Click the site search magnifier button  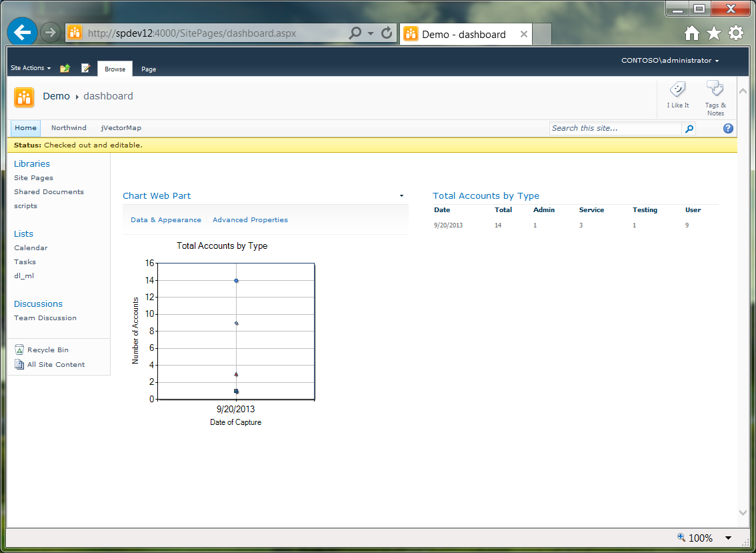[689, 128]
